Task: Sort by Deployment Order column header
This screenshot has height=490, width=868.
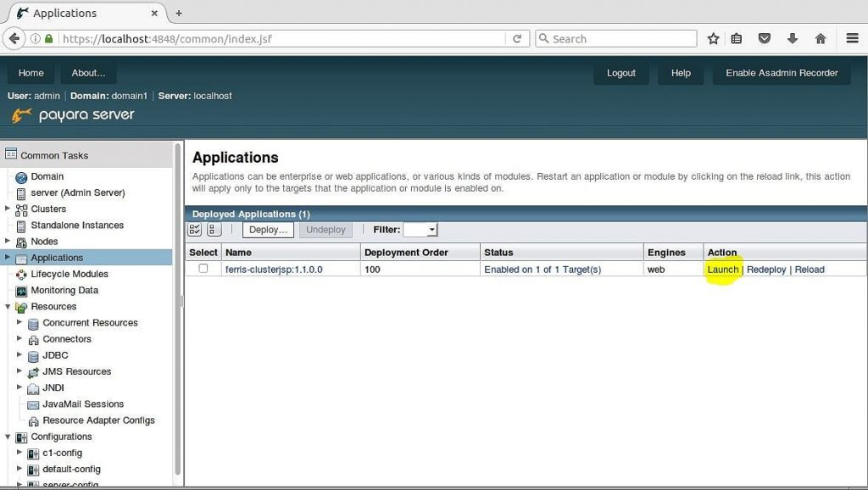Action: coord(406,253)
